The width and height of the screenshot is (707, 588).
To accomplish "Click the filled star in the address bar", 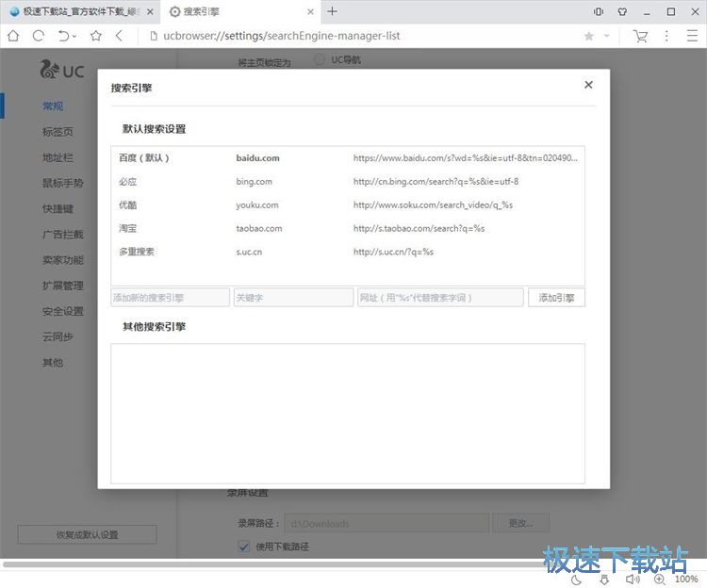I will (x=589, y=36).
